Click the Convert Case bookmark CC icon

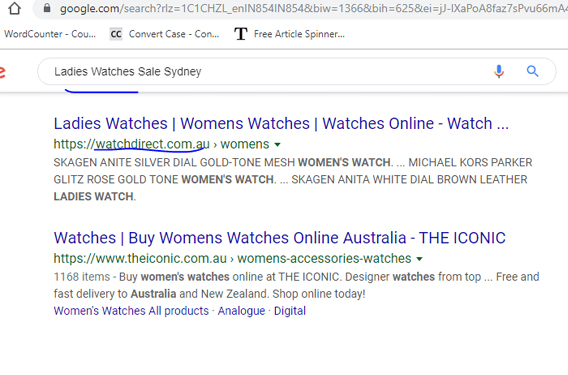pyautogui.click(x=116, y=34)
